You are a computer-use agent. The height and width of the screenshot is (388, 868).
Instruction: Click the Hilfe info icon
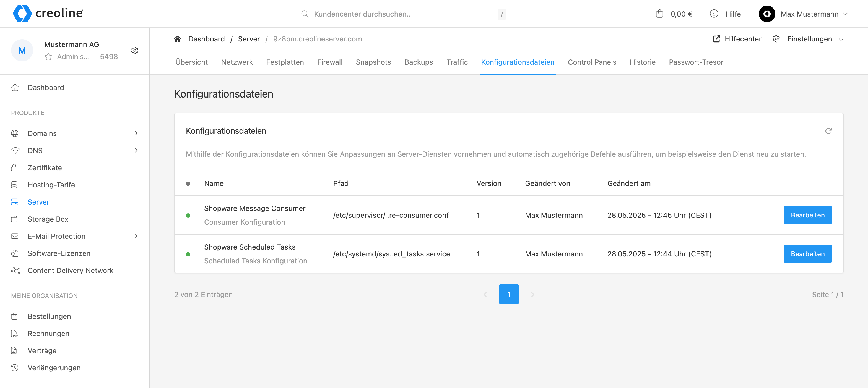(714, 14)
